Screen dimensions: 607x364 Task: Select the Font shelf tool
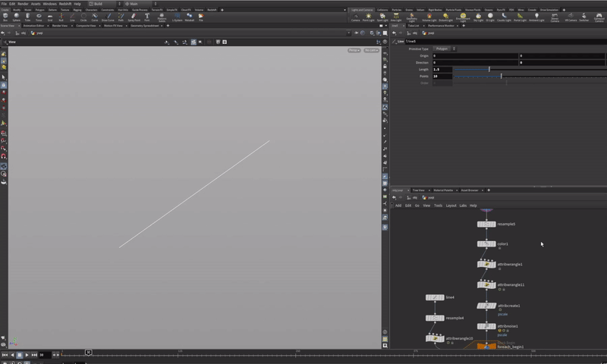(146, 17)
